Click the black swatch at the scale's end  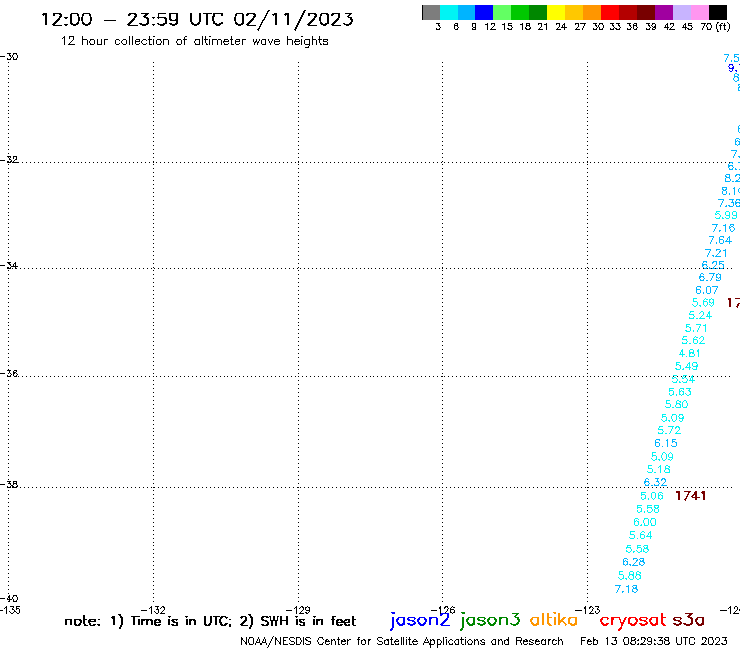718,12
